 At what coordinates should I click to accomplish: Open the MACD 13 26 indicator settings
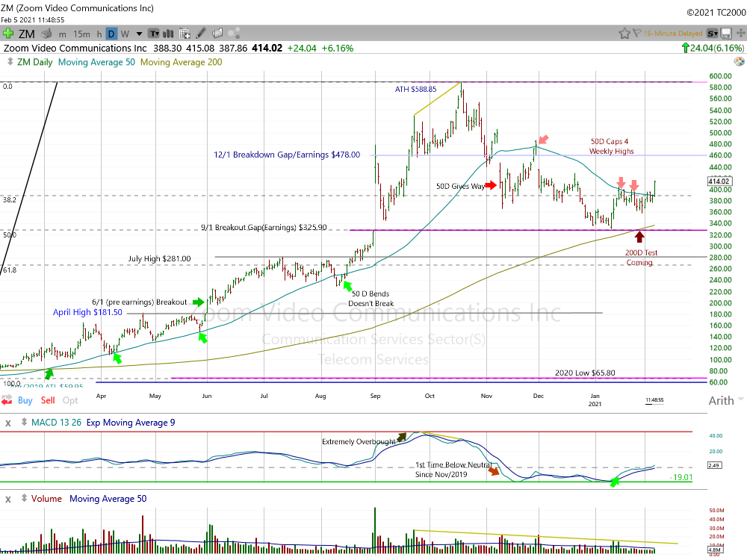(56, 423)
